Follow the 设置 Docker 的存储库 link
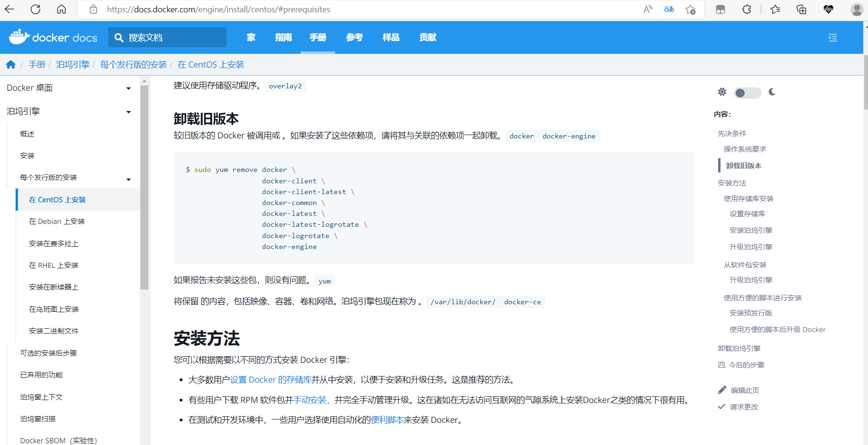The image size is (868, 445). pos(271,380)
